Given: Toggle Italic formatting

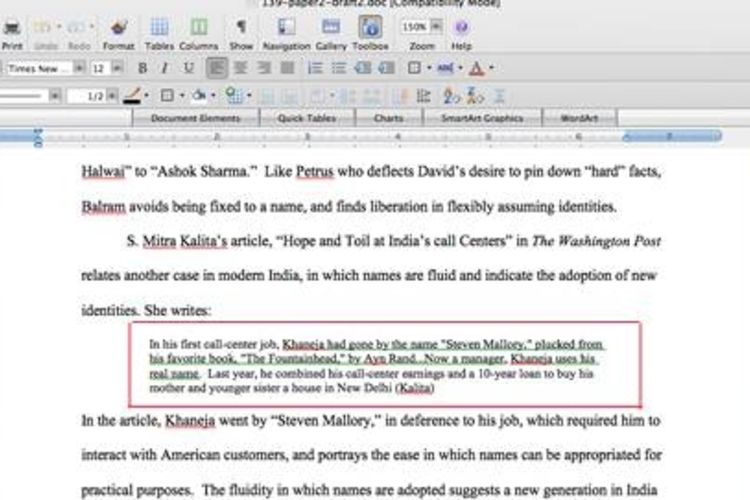Looking at the screenshot, I should pyautogui.click(x=165, y=69).
